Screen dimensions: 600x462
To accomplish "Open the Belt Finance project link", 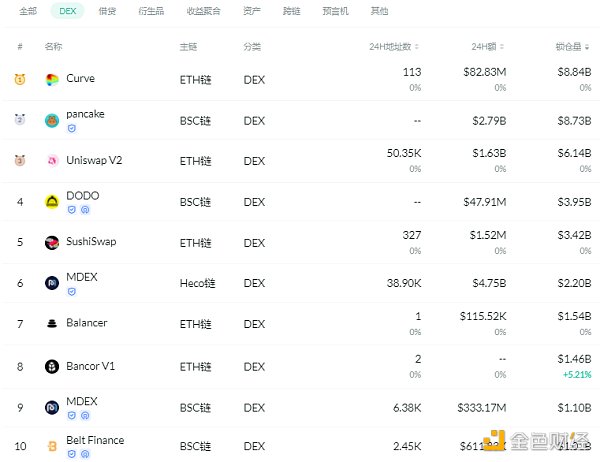I will tap(95, 440).
